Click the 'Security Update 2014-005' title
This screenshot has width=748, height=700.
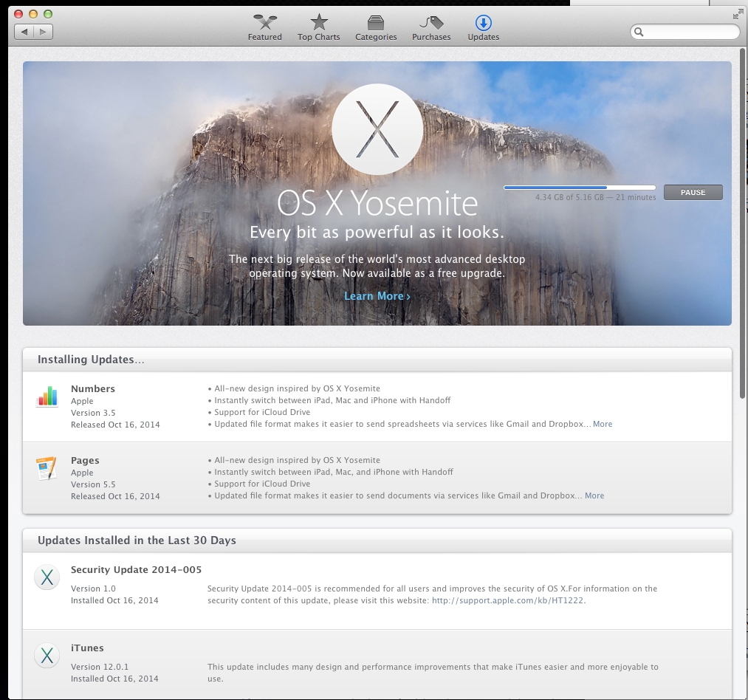point(136,569)
